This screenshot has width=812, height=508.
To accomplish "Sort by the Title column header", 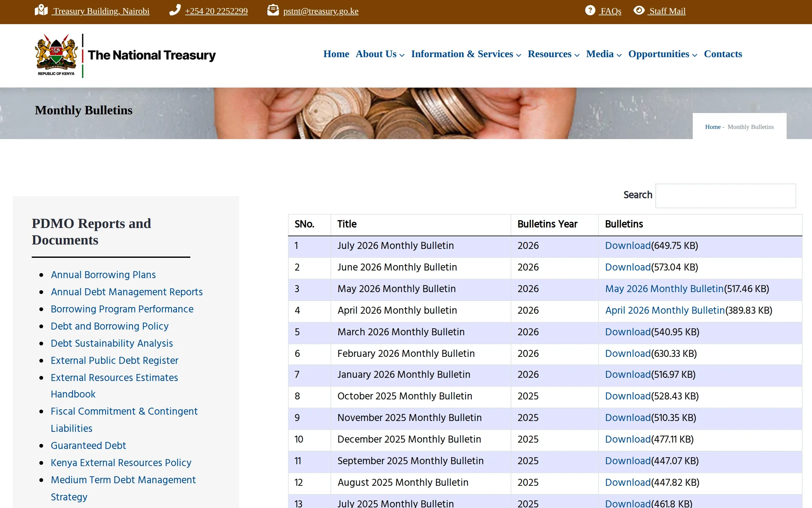I will [421, 224].
